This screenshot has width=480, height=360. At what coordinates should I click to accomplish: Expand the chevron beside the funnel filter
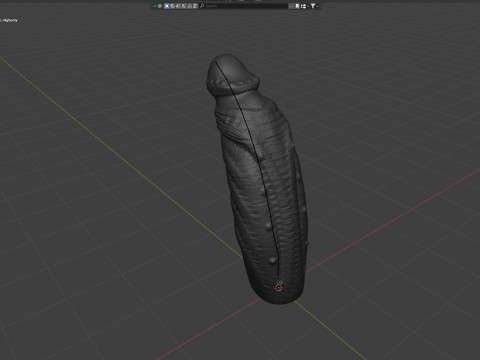coord(318,6)
